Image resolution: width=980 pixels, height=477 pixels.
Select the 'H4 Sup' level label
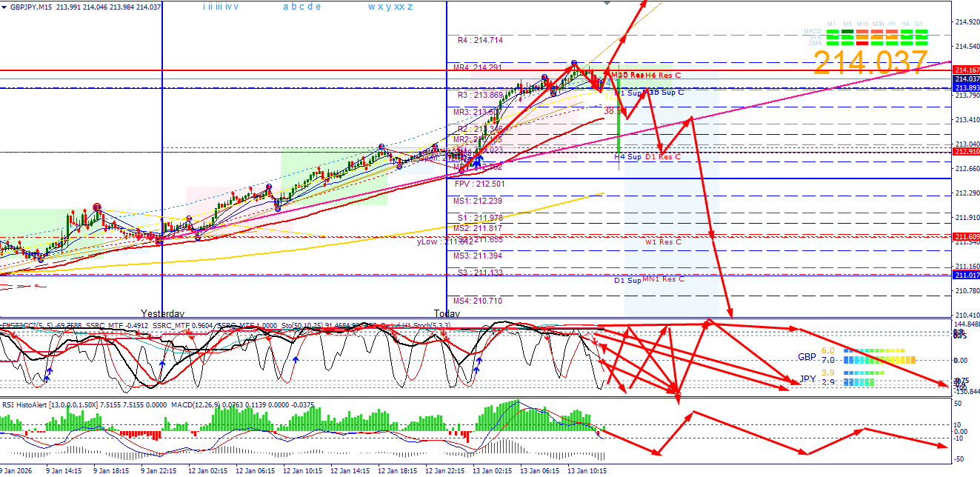628,157
